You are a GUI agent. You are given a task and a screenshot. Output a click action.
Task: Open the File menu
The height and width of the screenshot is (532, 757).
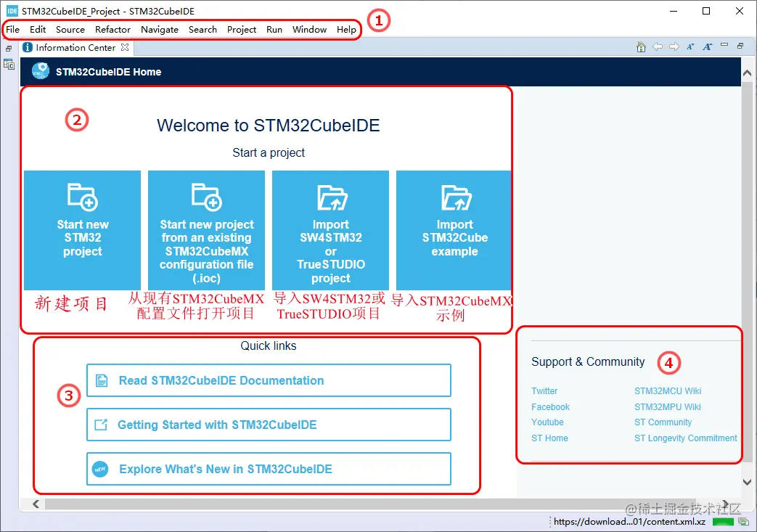(12, 30)
